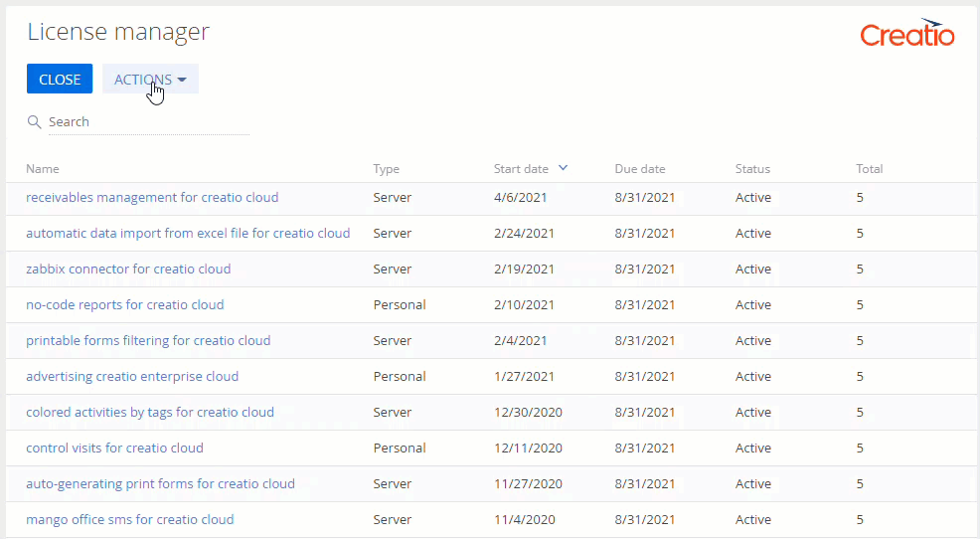Sort by the Type column header
The height and width of the screenshot is (539, 980).
click(x=387, y=169)
